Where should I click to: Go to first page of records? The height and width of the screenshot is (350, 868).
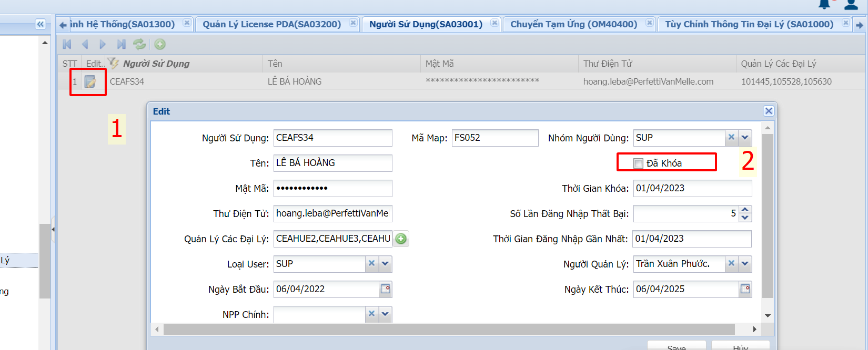tap(67, 45)
